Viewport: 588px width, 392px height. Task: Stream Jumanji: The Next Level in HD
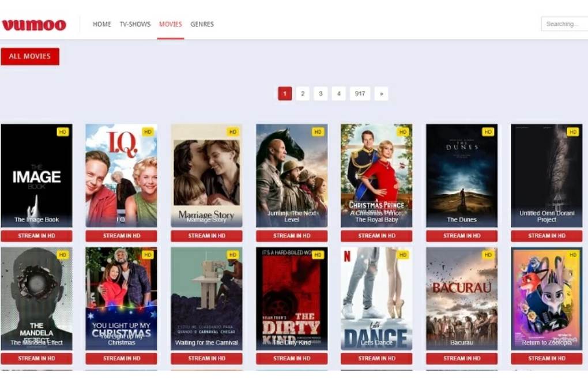tap(292, 236)
